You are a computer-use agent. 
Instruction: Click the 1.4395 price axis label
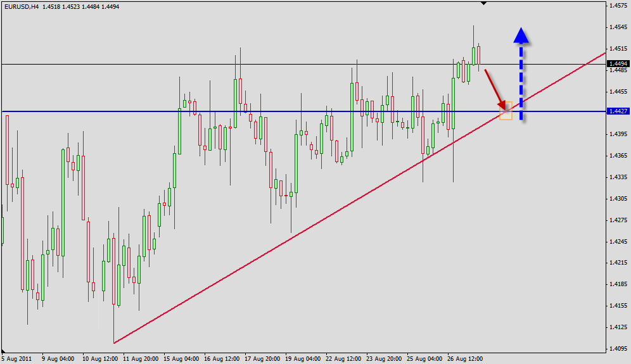[x=618, y=134]
